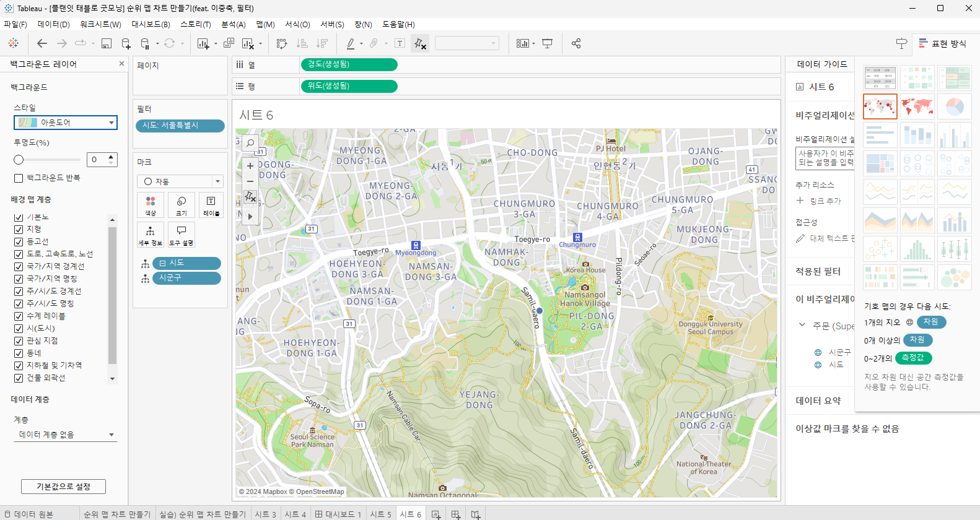Toggle the 수계 레이블 layer checkbox

click(x=19, y=316)
